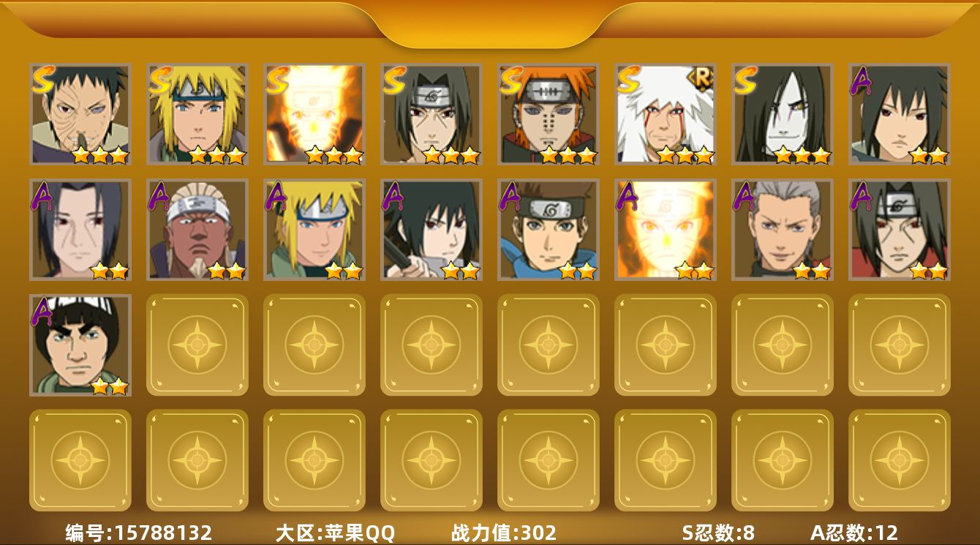Select the S-rank glowing Naruto portrait
Image resolution: width=980 pixels, height=545 pixels.
pyautogui.click(x=314, y=114)
